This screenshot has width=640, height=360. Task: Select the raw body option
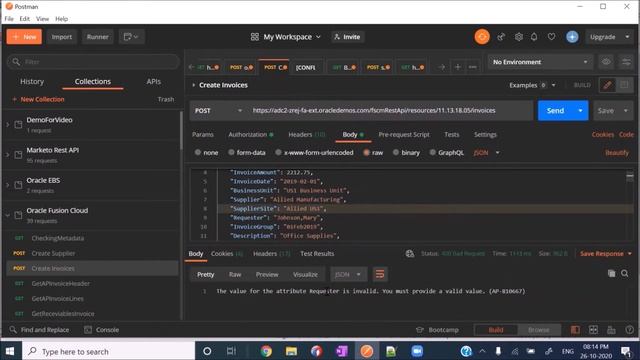[373, 153]
